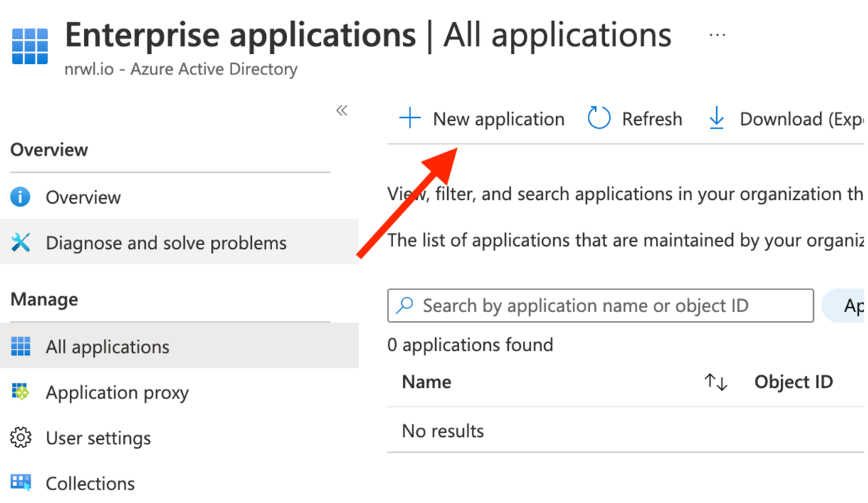
Task: Open the Overview section from the sidebar
Action: point(83,197)
